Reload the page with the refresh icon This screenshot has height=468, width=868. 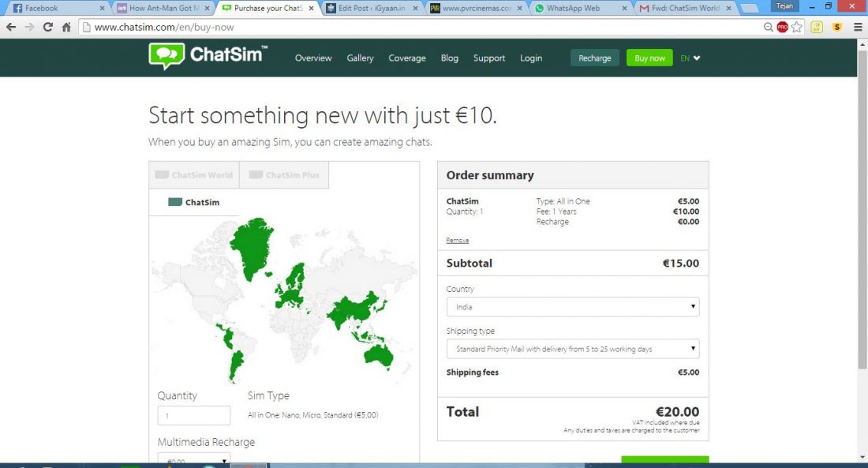click(x=47, y=27)
